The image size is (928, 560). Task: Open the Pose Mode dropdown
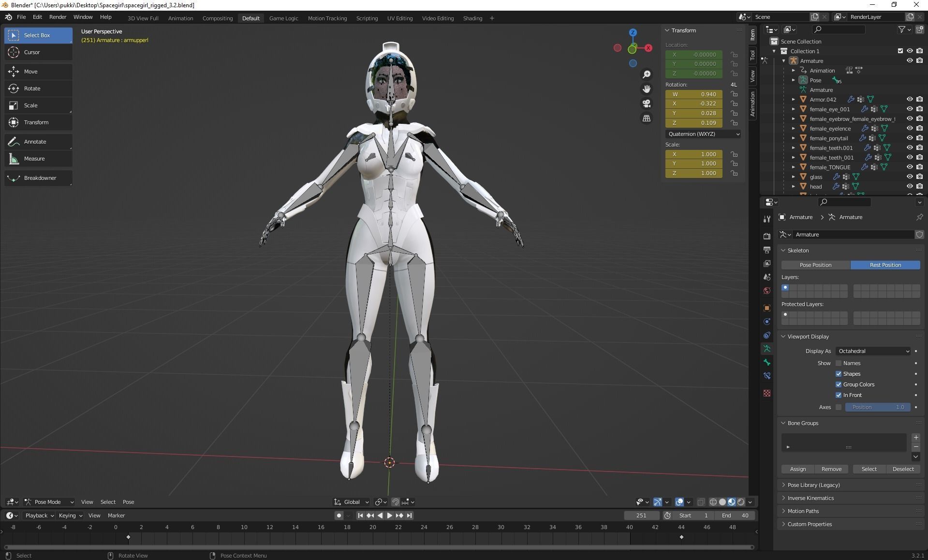coord(48,502)
